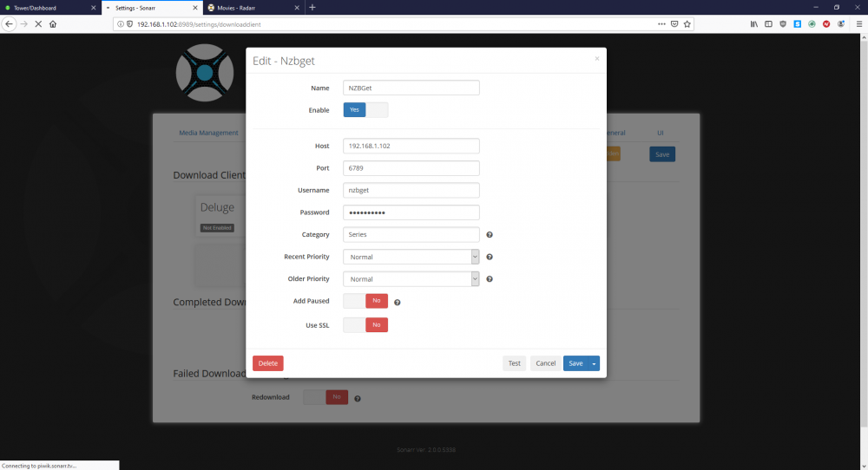Toggle the Add Paused switch
The image size is (868, 470).
[x=365, y=301]
